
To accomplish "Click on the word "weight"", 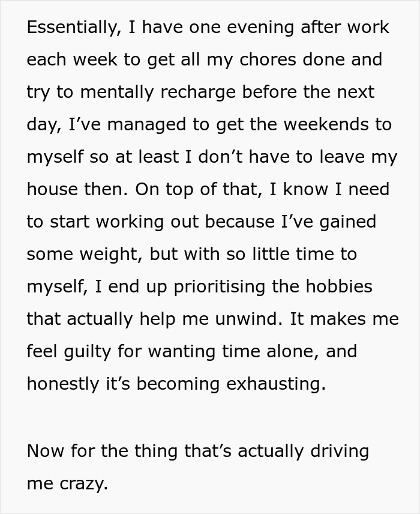I will (112, 255).
